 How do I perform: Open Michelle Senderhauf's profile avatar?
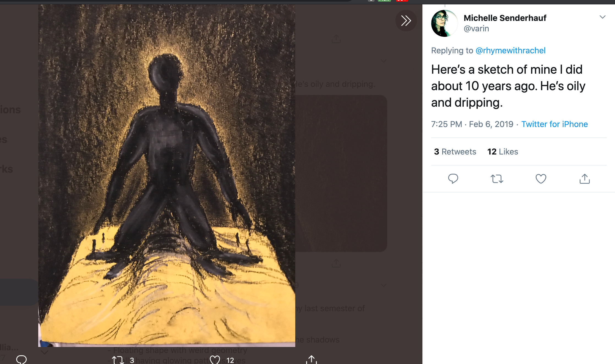click(444, 23)
